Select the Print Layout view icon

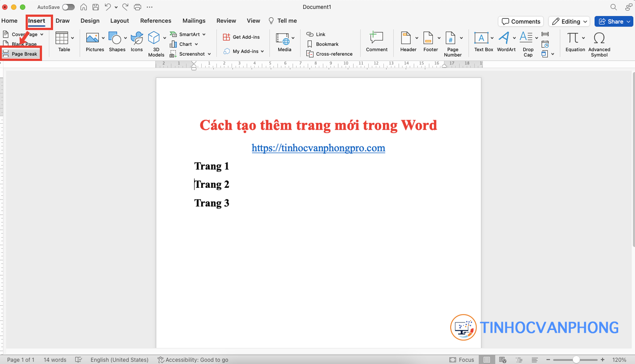(487, 360)
